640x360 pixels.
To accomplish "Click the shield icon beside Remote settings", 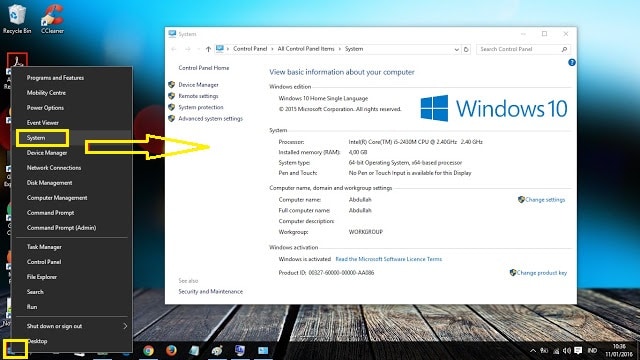I will 171,96.
